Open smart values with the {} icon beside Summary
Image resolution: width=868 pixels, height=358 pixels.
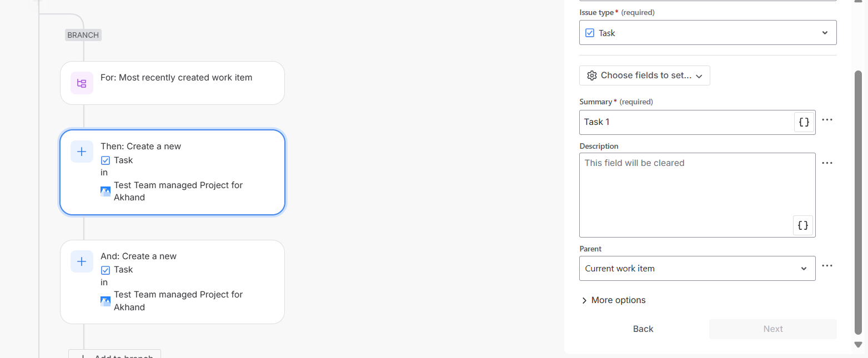coord(804,122)
